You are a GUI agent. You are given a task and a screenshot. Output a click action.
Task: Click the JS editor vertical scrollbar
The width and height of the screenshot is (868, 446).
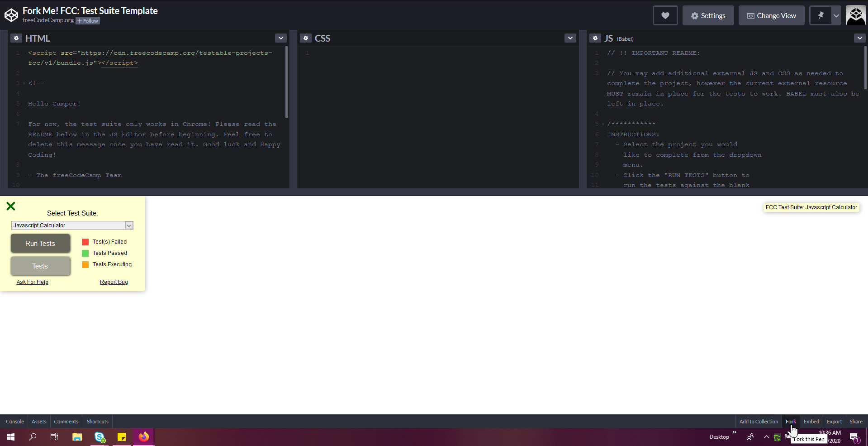pos(865,67)
